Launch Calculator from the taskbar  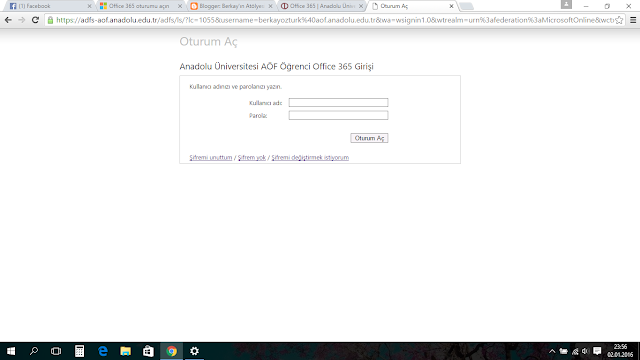(x=79, y=351)
